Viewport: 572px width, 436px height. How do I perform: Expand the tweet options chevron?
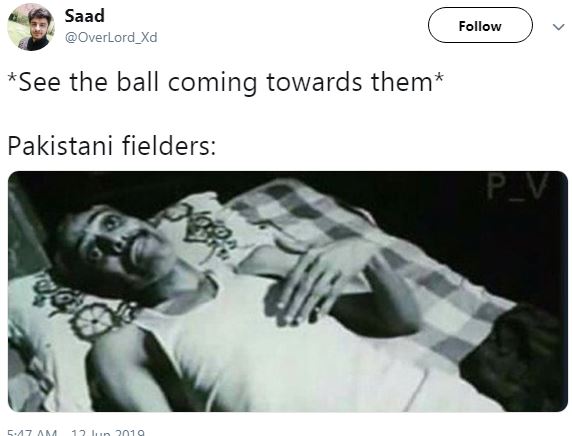click(x=558, y=27)
